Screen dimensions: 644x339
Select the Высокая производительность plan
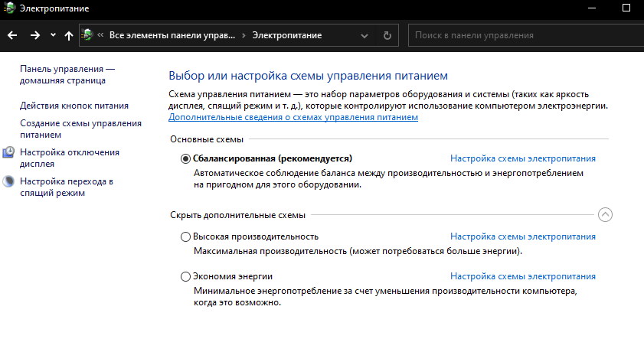[x=185, y=236]
